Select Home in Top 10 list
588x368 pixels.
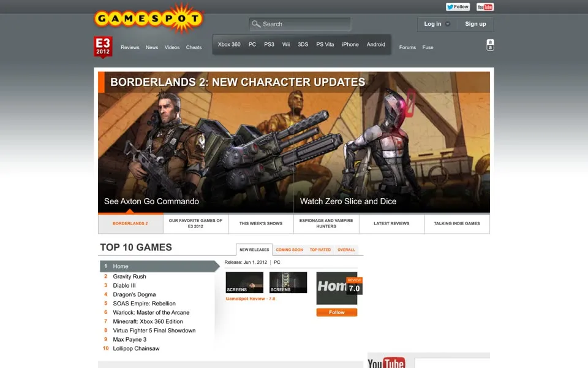[159, 266]
